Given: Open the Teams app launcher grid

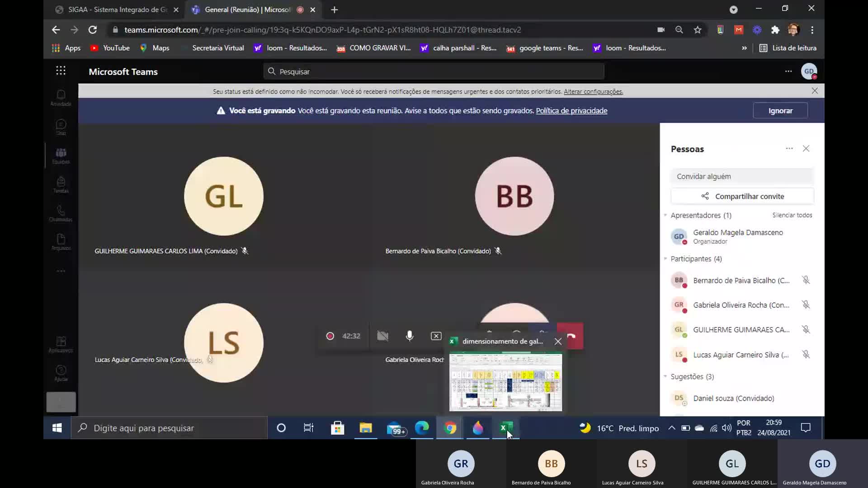Looking at the screenshot, I should (61, 70).
